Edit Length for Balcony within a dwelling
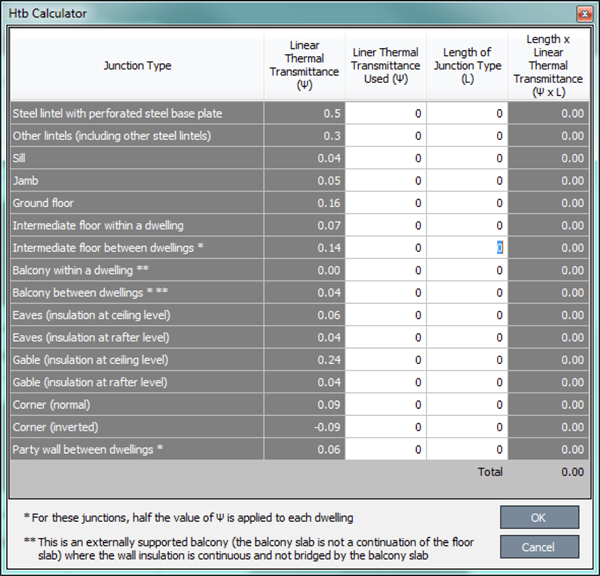600x576 pixels. 467,270
